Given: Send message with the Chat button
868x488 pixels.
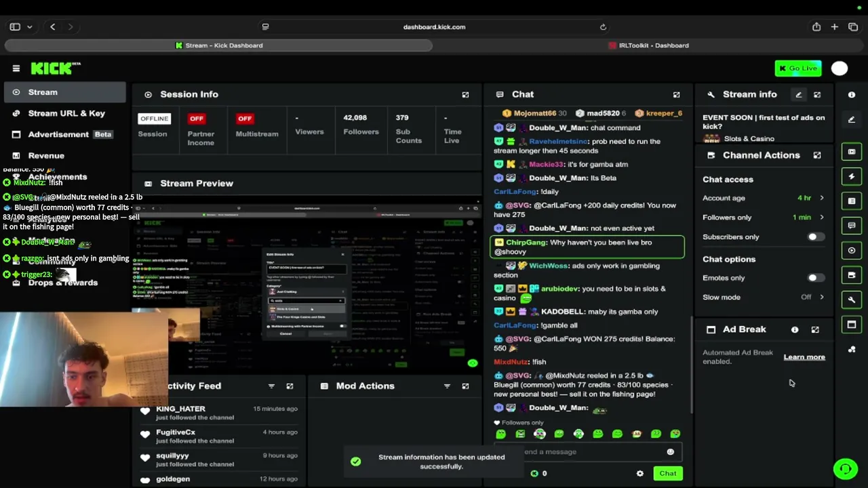Looking at the screenshot, I should pyautogui.click(x=668, y=474).
